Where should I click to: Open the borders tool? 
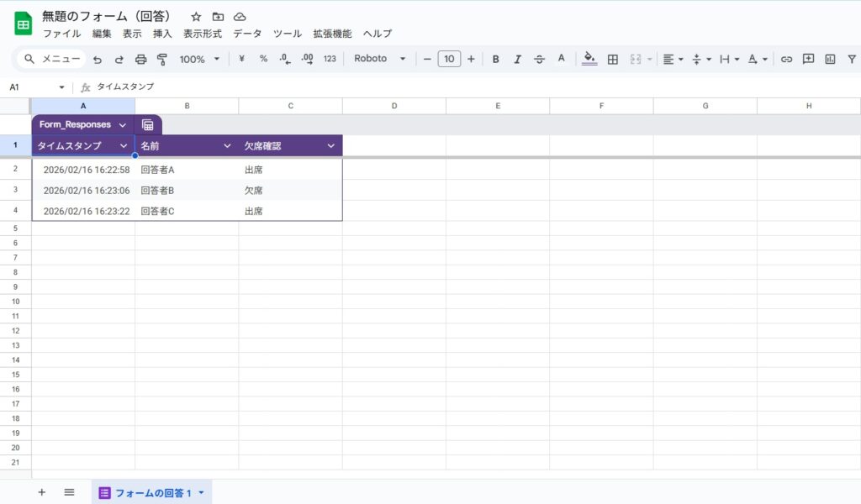tap(613, 60)
